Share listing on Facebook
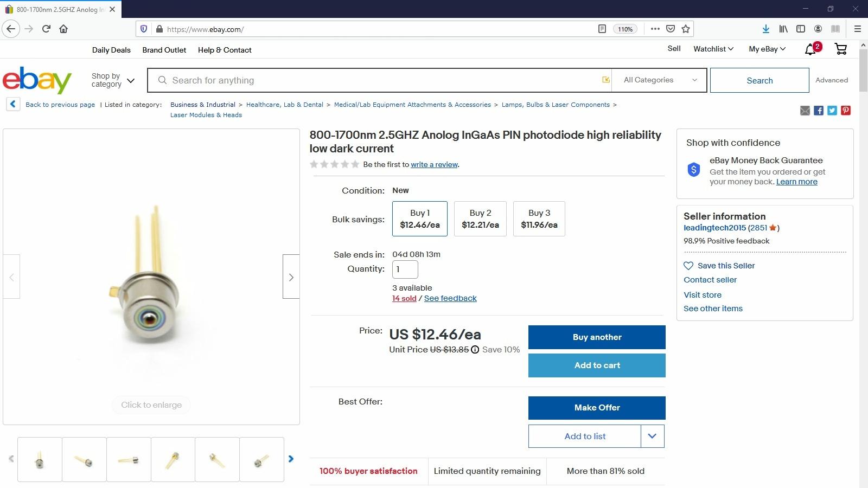This screenshot has width=868, height=488. (x=819, y=111)
